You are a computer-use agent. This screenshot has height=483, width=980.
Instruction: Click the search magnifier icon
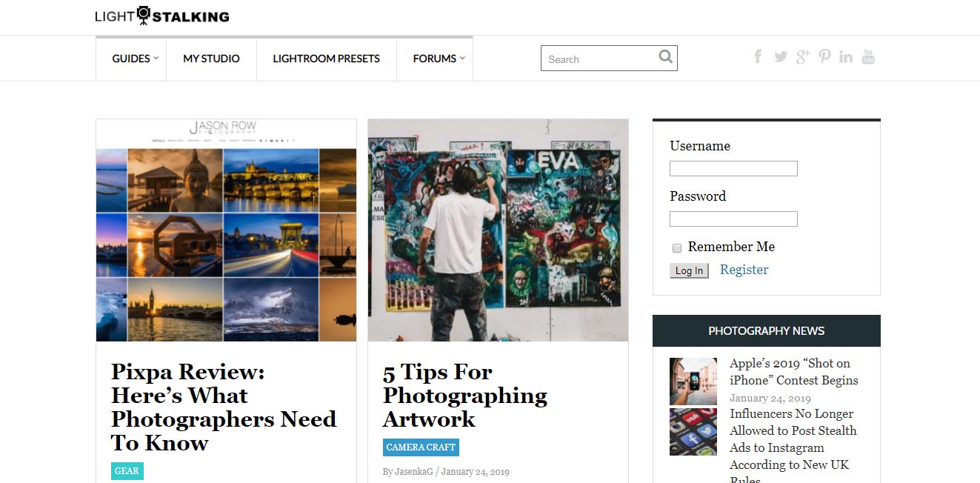pos(665,57)
